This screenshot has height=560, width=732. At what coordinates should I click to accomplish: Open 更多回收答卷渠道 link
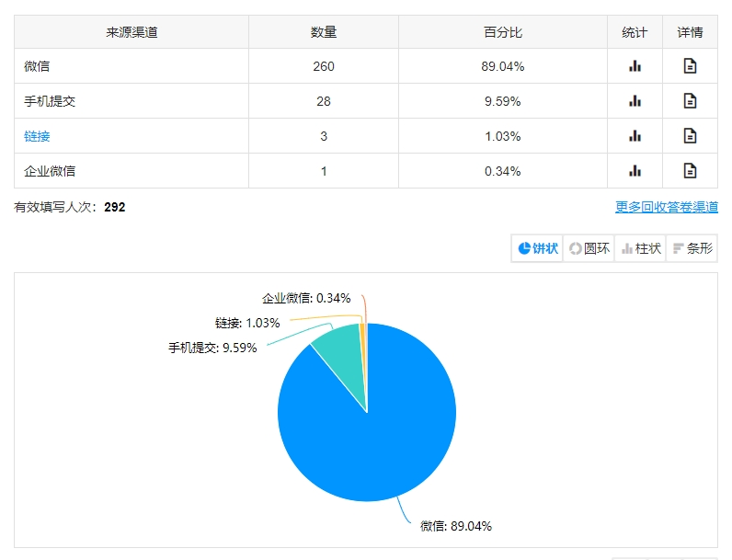667,207
